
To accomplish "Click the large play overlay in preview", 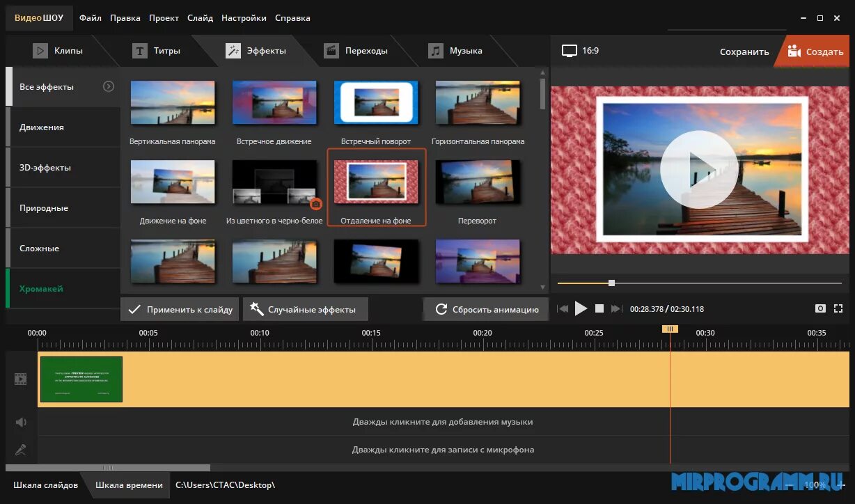I will (699, 169).
